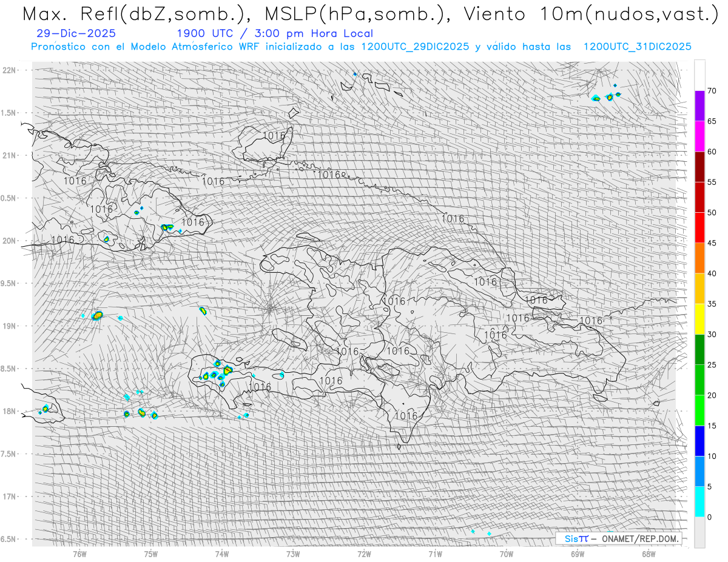Screen dimensions: 728x562
Task: Click the WRF model forecast subtitle line
Action: click(x=361, y=47)
